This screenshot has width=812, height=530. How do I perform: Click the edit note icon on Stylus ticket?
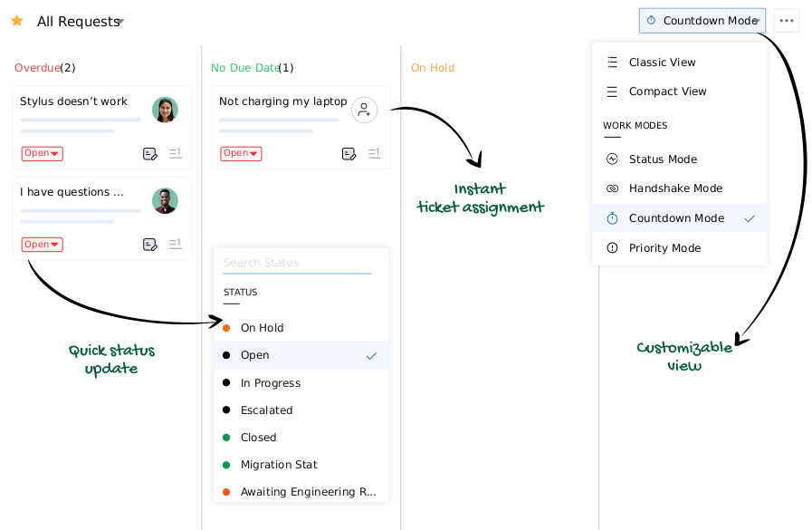150,154
